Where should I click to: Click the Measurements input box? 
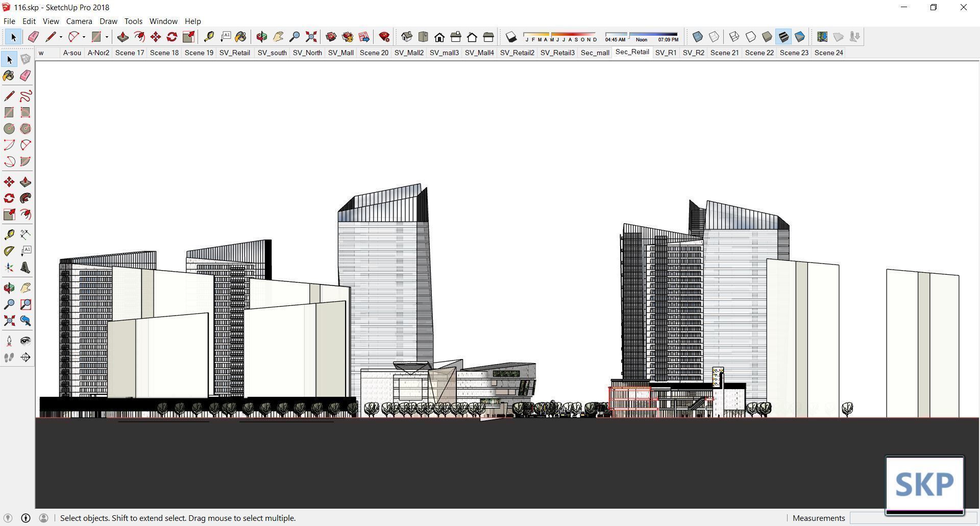(913, 518)
